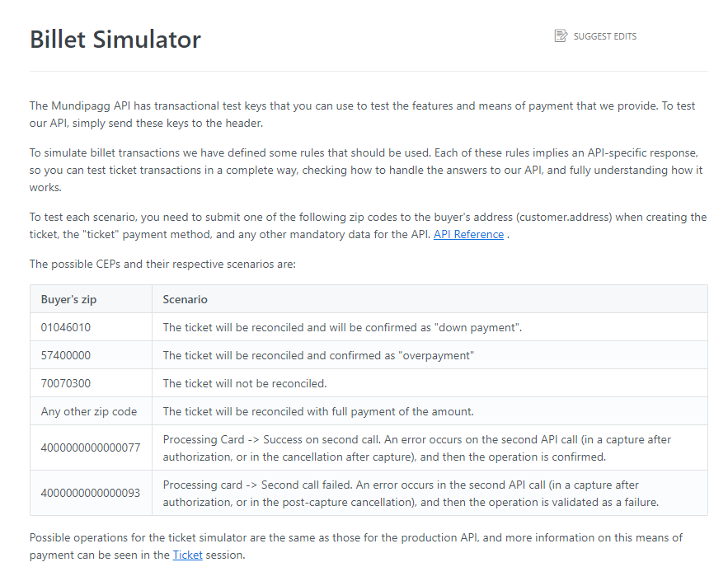Click the Buyer's zip column header
This screenshot has height=581, width=728.
pos(68,299)
